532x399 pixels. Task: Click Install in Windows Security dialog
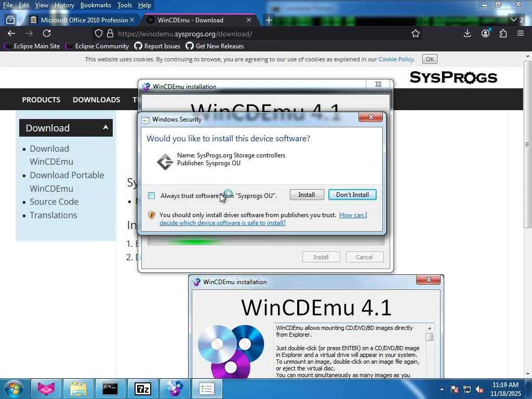click(x=307, y=195)
